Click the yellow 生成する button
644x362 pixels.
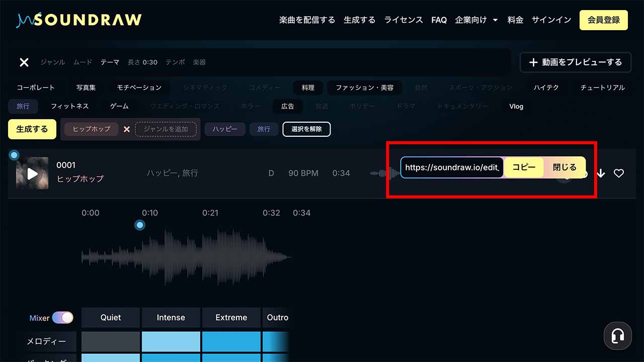coord(32,129)
